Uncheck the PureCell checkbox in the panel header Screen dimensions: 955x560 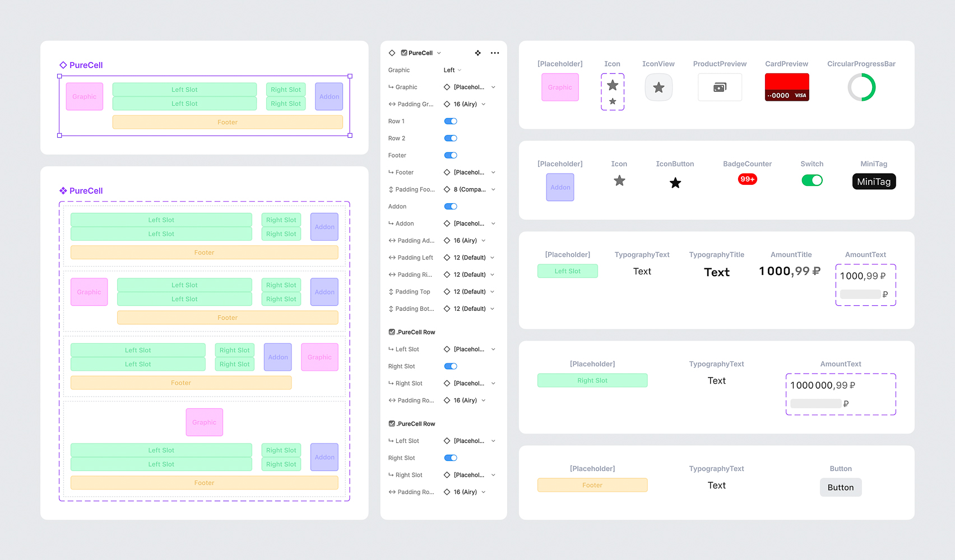tap(404, 53)
